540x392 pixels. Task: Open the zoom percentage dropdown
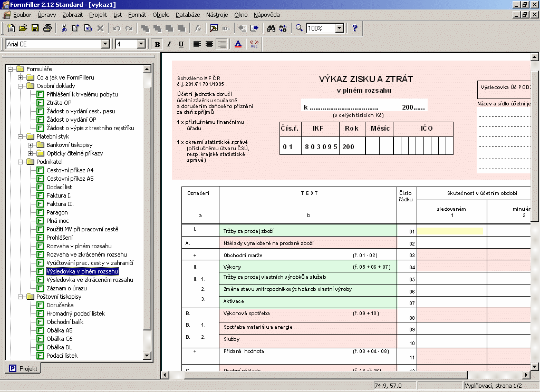coord(339,28)
